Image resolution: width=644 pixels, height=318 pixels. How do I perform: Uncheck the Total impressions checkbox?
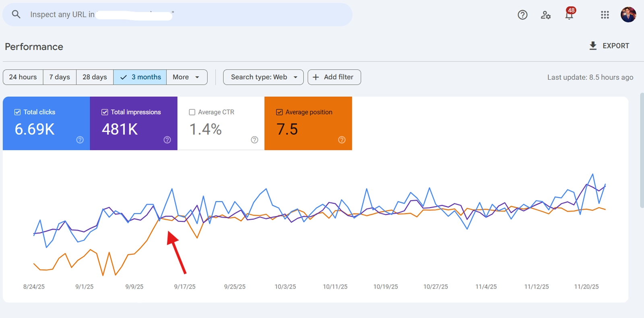[105, 112]
